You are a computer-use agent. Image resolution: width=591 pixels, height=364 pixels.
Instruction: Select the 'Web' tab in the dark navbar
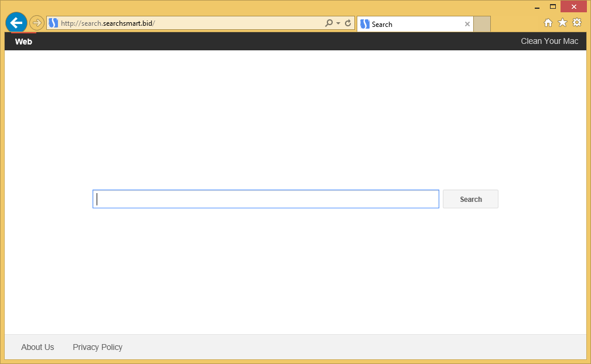(23, 42)
